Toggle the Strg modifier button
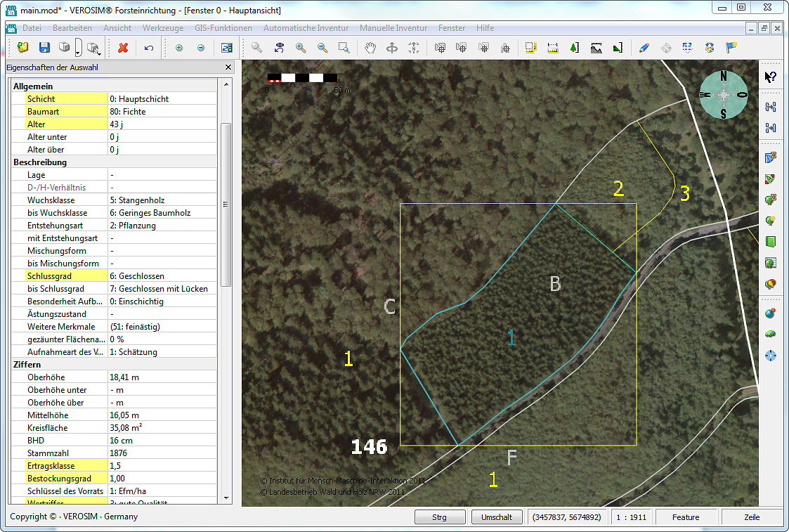This screenshot has height=532, width=789. [440, 517]
